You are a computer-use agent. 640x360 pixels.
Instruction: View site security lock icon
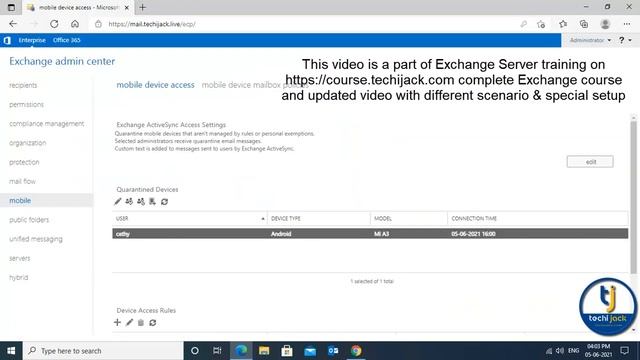(x=98, y=24)
